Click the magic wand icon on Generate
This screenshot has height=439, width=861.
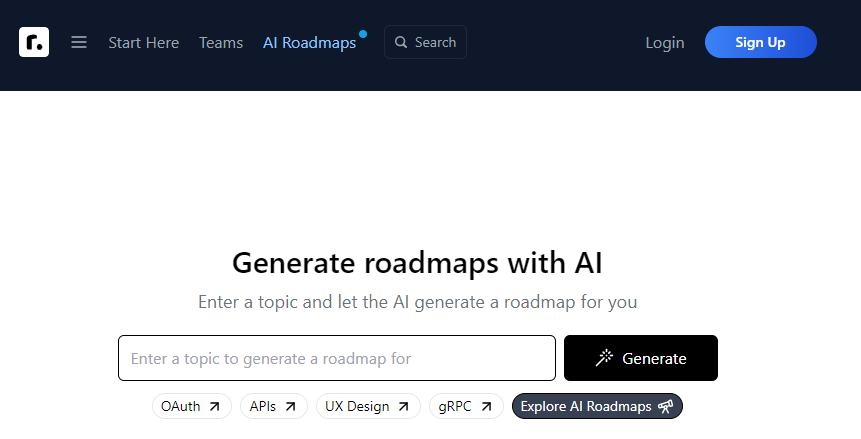[x=604, y=358]
